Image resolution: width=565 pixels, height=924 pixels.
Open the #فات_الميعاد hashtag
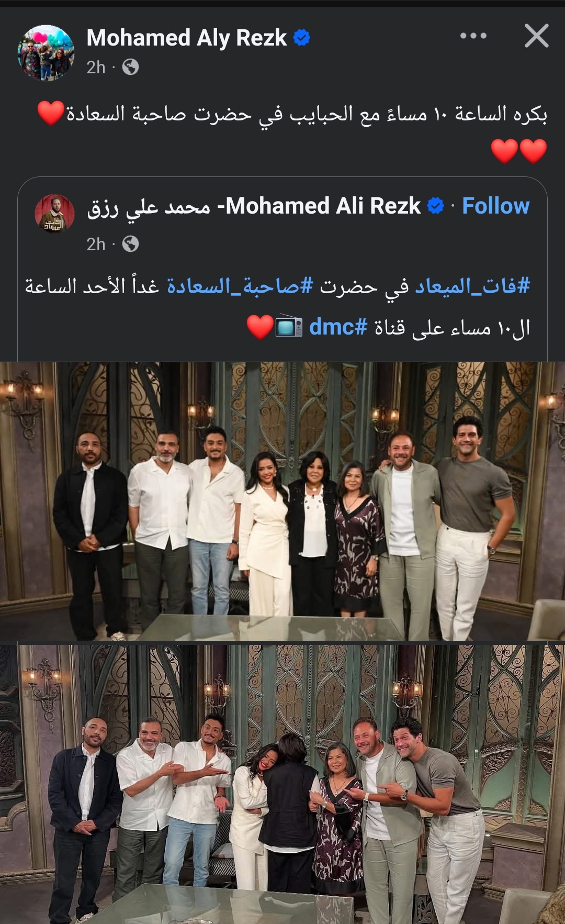click(x=473, y=286)
